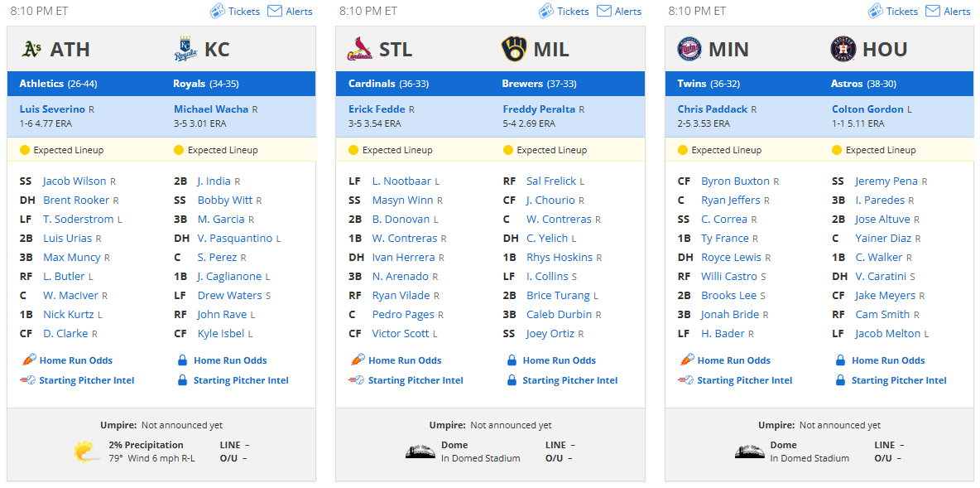The width and height of the screenshot is (980, 488).
Task: Open Cardinals Starting Pitcher Intel
Action: point(416,380)
